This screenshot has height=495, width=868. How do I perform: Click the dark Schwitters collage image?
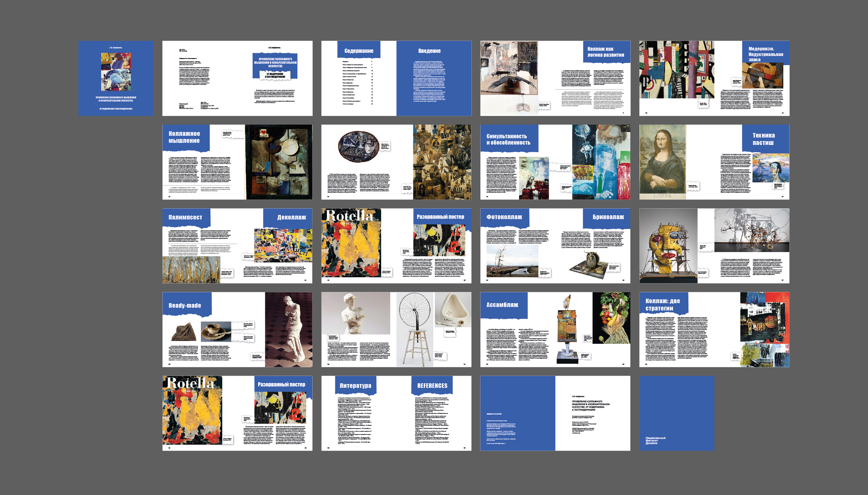(x=279, y=162)
